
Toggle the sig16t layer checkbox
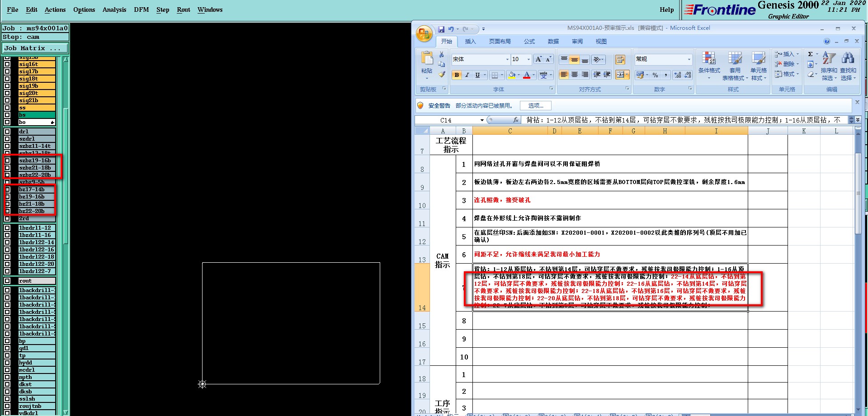click(x=7, y=64)
